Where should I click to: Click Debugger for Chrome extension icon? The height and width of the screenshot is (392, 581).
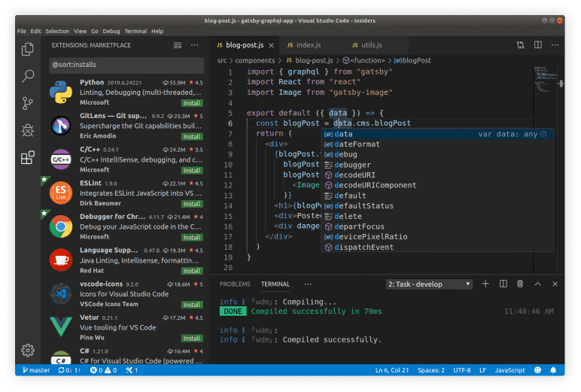pos(61,226)
